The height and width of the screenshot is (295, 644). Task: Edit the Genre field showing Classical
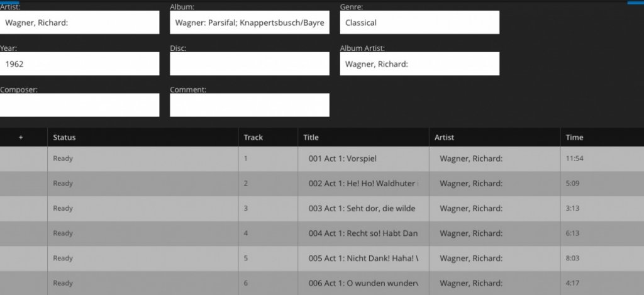coord(419,23)
